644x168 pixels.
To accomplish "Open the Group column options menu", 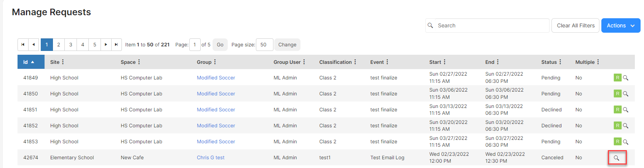I will [215, 62].
